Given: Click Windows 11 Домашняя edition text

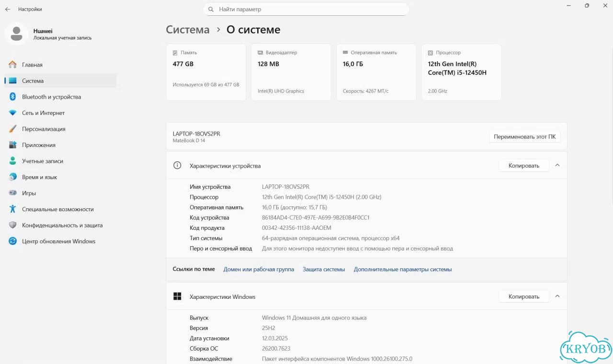Looking at the screenshot, I should [314, 318].
